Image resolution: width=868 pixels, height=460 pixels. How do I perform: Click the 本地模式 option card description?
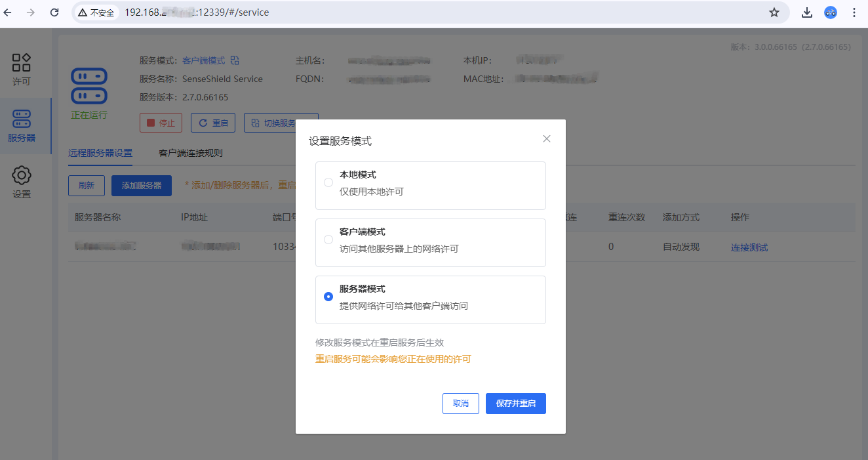tap(372, 192)
